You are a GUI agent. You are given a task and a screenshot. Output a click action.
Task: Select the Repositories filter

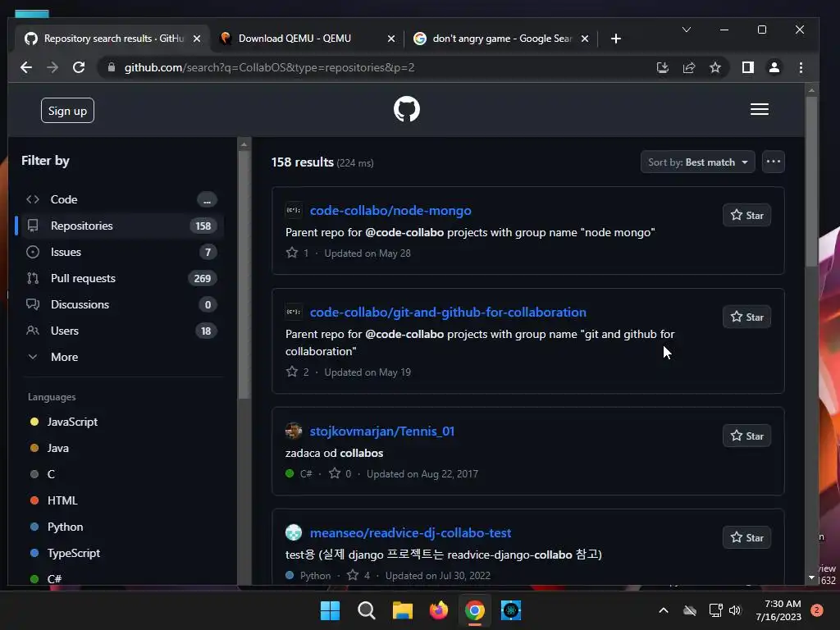click(x=121, y=226)
